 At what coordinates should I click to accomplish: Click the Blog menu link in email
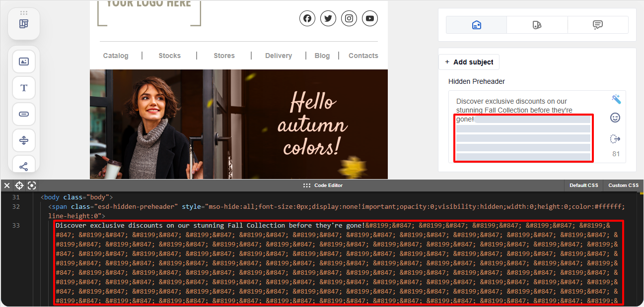[x=322, y=56]
